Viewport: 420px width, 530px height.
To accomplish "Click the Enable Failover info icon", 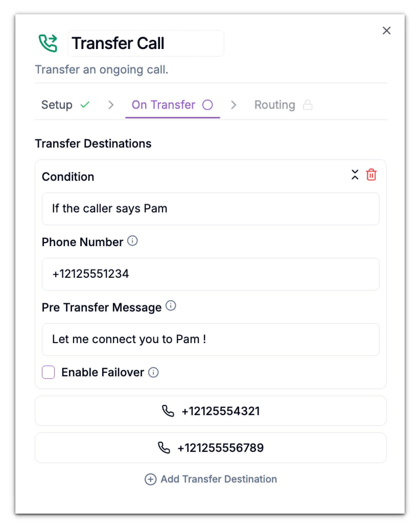I will [x=153, y=372].
